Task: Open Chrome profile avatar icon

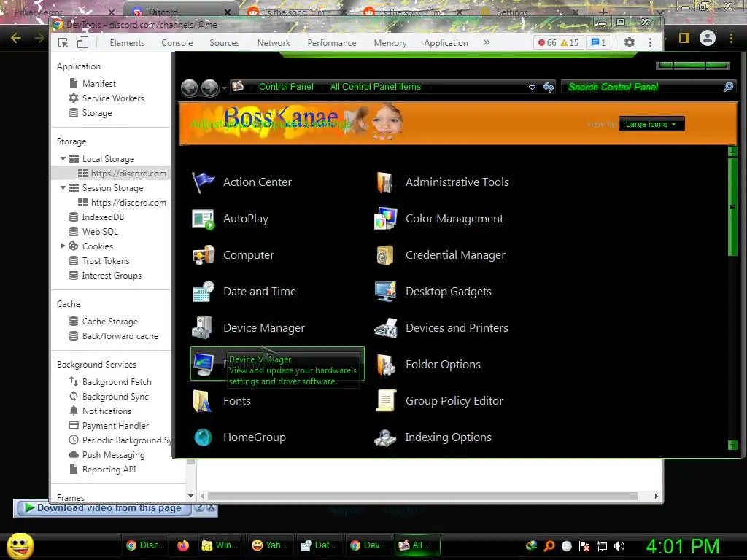Action: point(708,38)
